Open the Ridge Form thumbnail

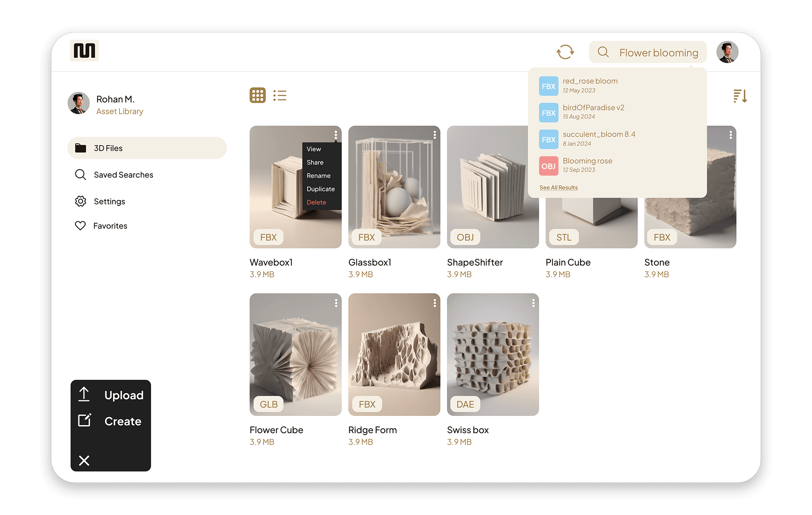[x=394, y=354]
